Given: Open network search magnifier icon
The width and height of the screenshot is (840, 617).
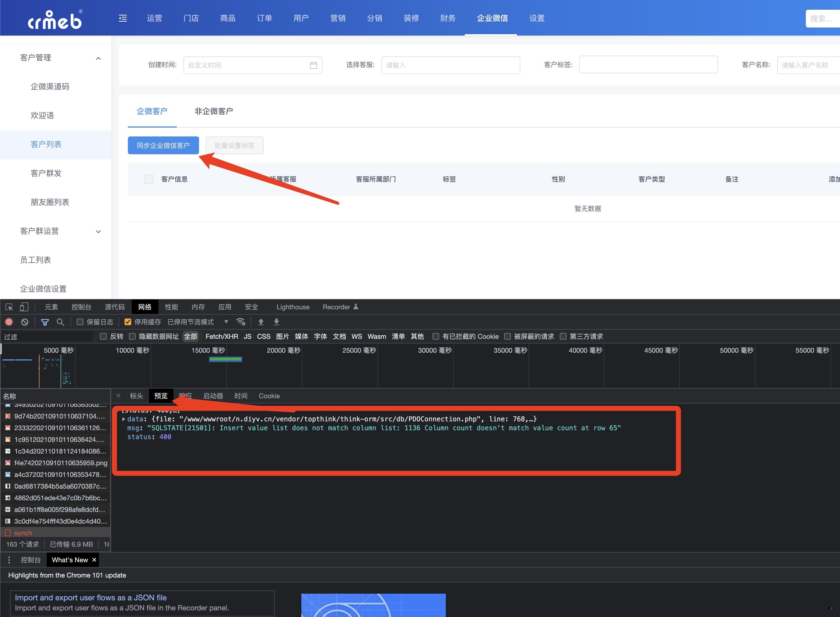Looking at the screenshot, I should point(60,322).
